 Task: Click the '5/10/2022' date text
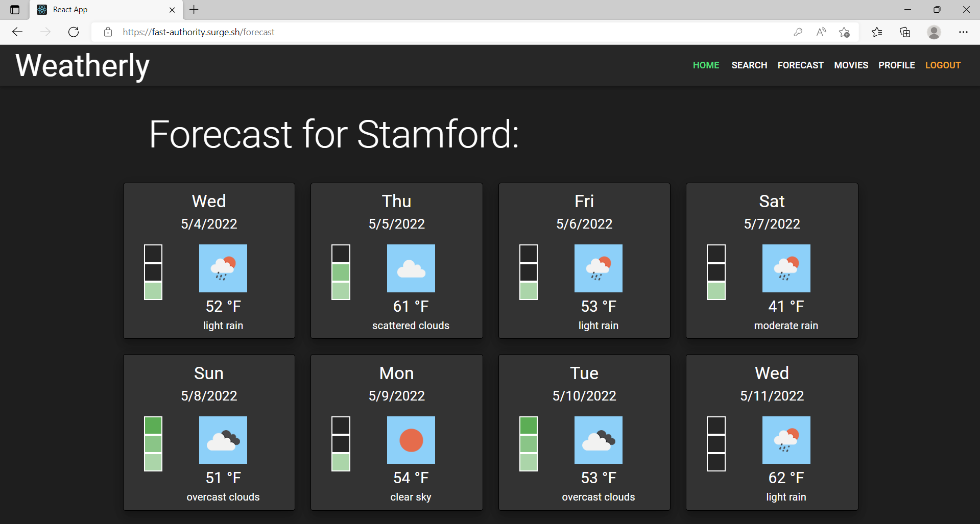pyautogui.click(x=584, y=396)
